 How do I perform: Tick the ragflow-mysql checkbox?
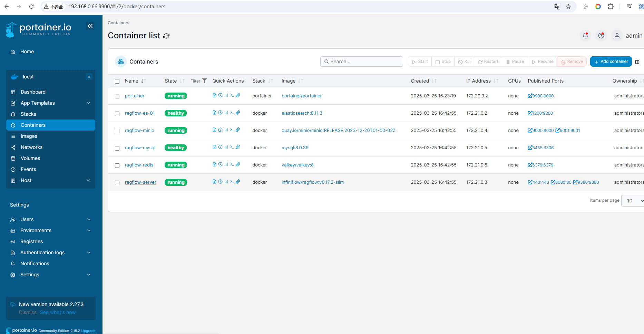(x=117, y=148)
